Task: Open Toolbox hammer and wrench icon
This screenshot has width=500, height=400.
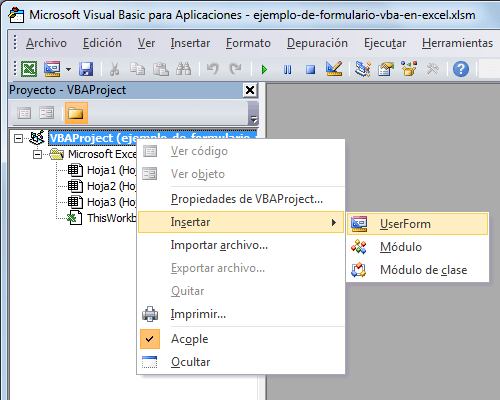Action: pos(432,69)
